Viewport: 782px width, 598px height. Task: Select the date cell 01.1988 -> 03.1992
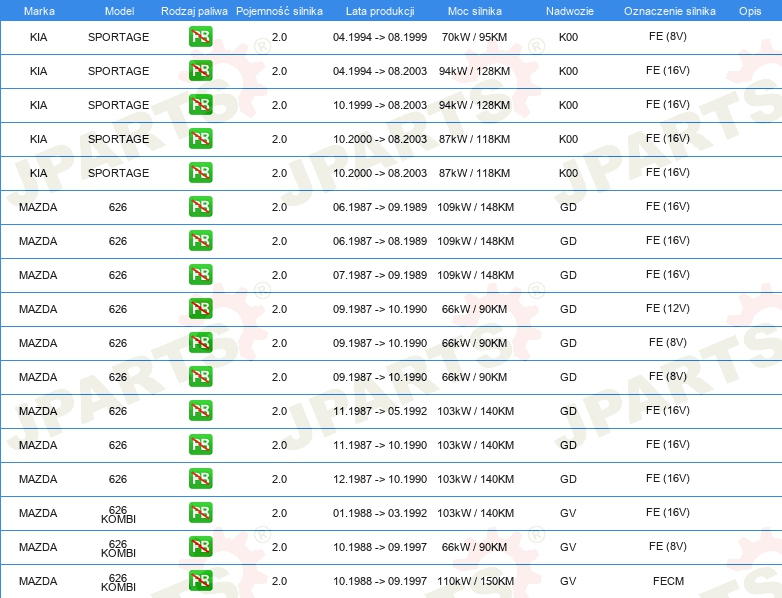[380, 513]
